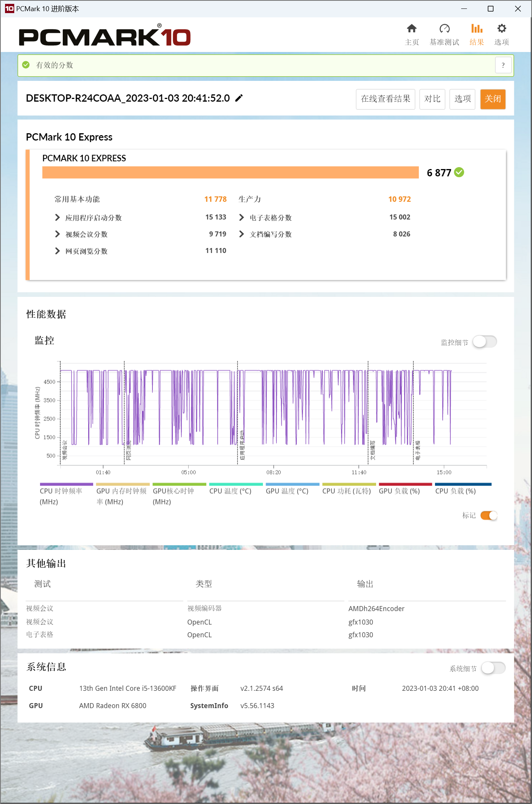
Task: Click the 生产力 score 10 972
Action: 399,199
